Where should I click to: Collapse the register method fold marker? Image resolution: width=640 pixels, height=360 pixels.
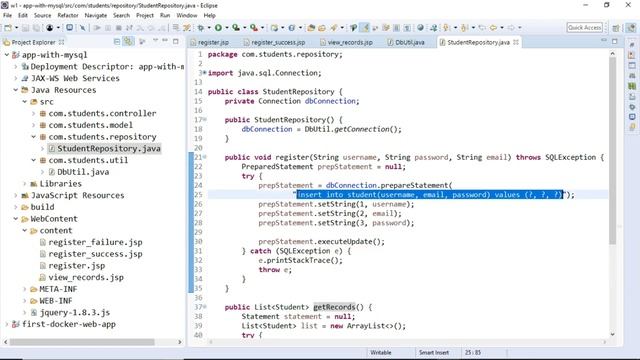point(205,157)
